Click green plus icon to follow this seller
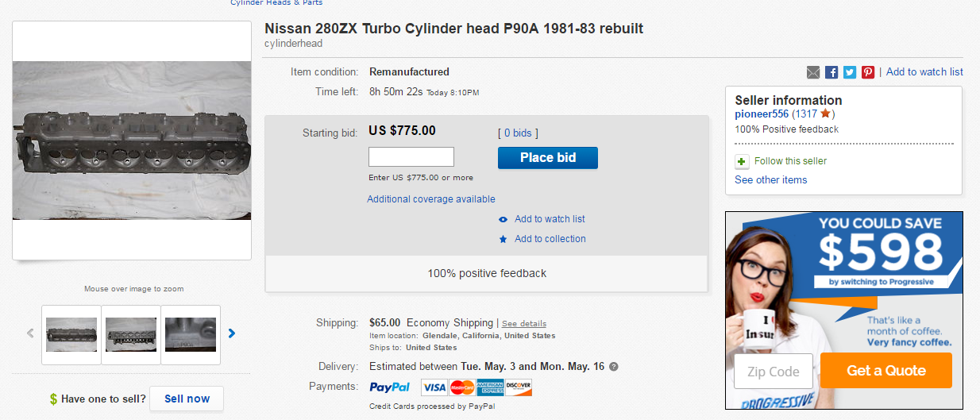The image size is (980, 420). point(742,161)
